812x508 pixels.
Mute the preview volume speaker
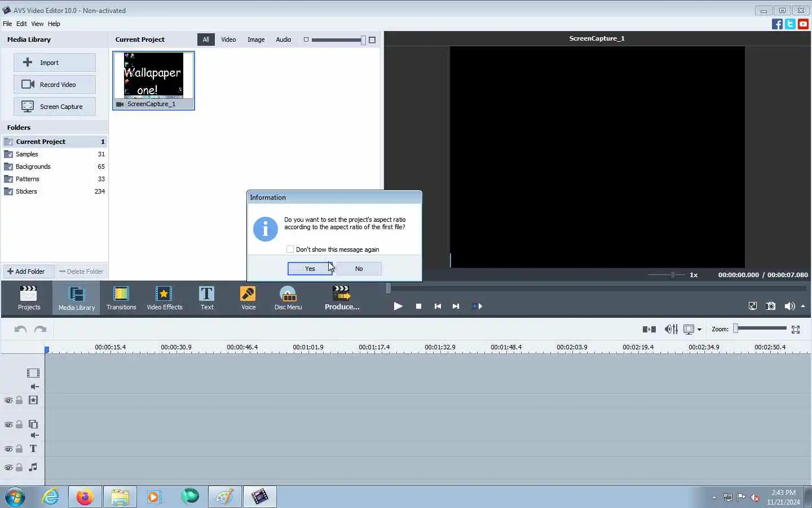[x=789, y=306]
